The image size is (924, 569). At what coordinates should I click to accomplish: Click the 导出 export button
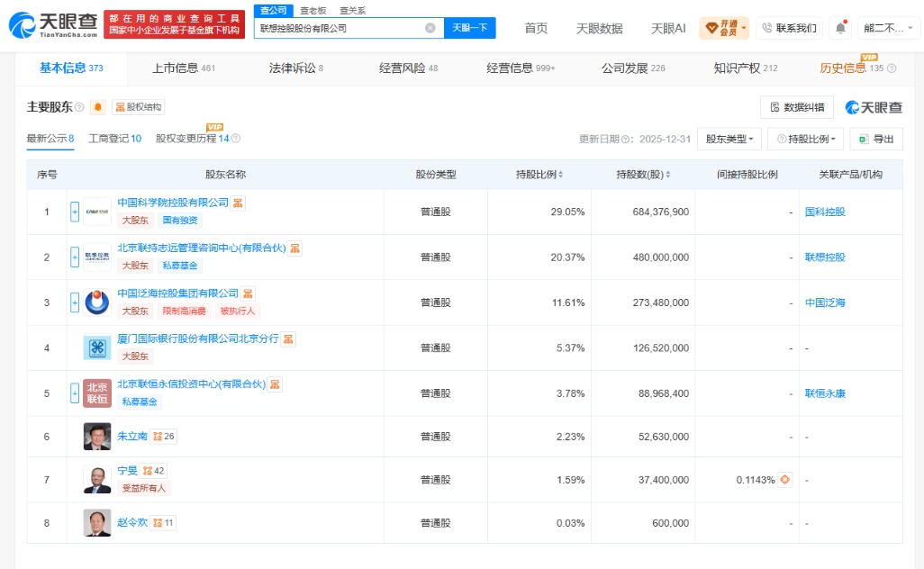(876, 139)
